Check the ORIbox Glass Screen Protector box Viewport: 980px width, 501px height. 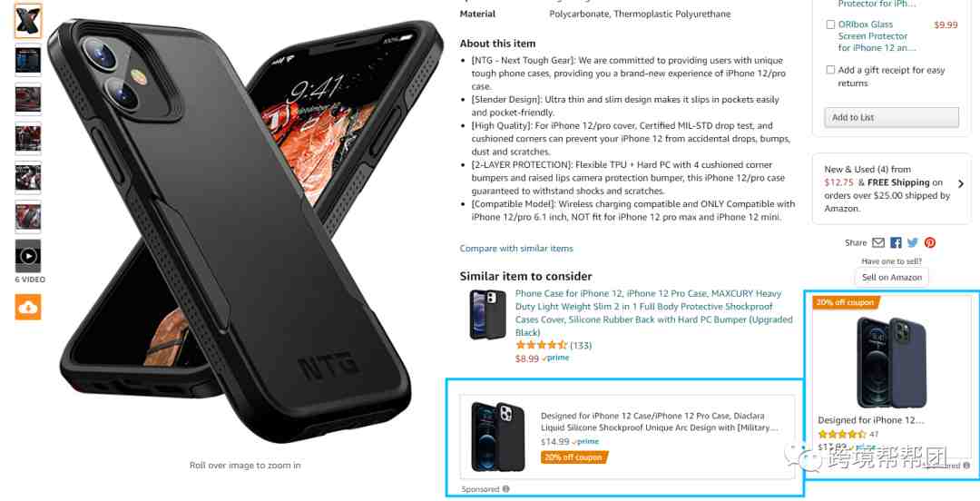[x=830, y=25]
